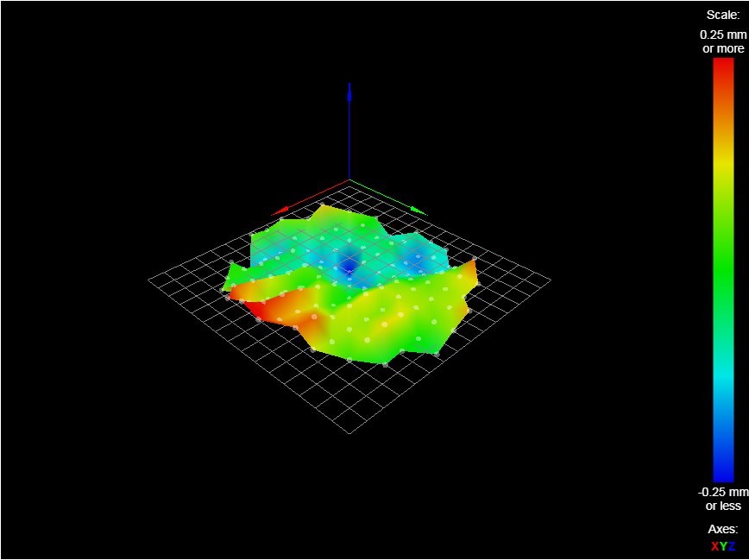
Task: Click the green Y letter in Axes legend
Action: pyautogui.click(x=723, y=545)
